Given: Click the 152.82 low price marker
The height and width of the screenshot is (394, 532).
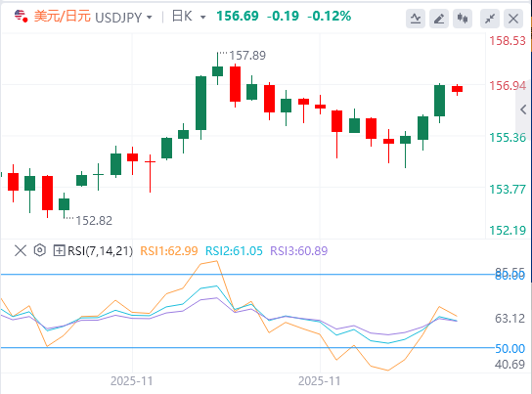Looking at the screenshot, I should point(94,221).
